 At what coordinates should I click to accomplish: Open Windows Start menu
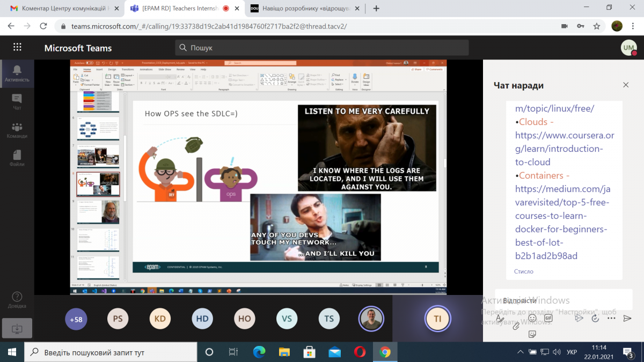[x=12, y=352]
